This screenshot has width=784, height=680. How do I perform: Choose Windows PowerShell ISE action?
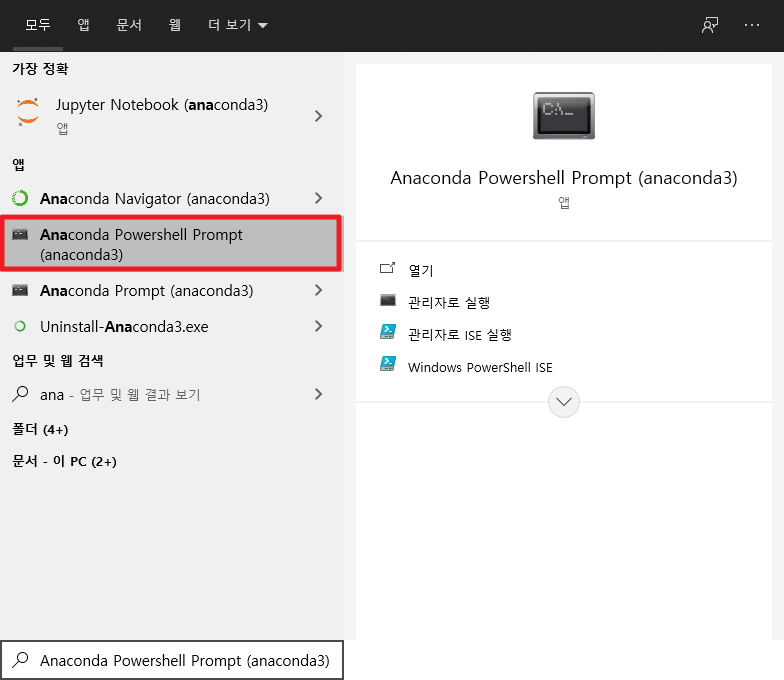pos(480,368)
